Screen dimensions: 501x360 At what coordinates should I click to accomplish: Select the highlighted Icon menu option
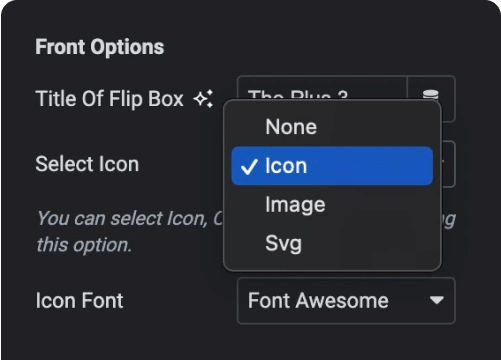(332, 166)
